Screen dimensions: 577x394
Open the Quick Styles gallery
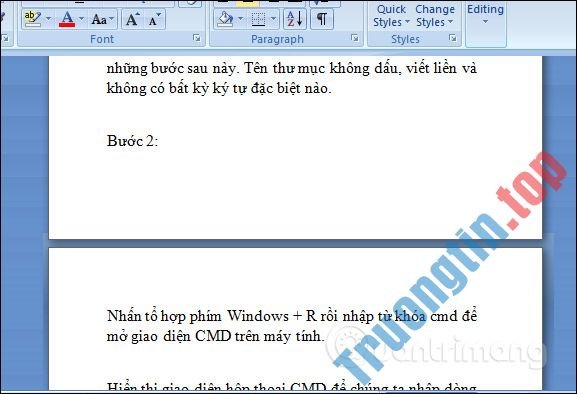click(391, 15)
